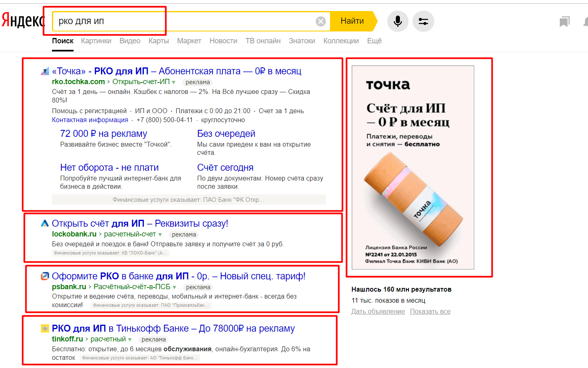Click '11 тыс. показов в месяц' text
Image resolution: width=588 pixels, height=368 pixels.
tap(388, 300)
